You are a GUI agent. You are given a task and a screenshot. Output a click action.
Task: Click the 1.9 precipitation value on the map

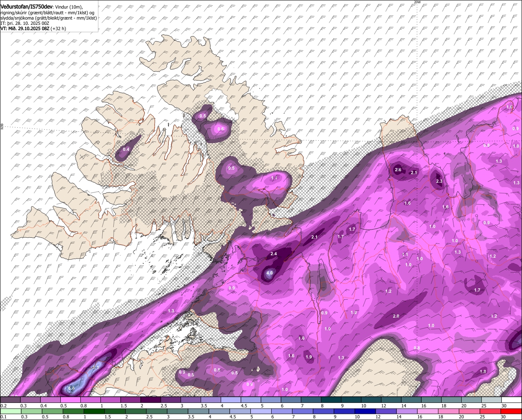[309, 357]
